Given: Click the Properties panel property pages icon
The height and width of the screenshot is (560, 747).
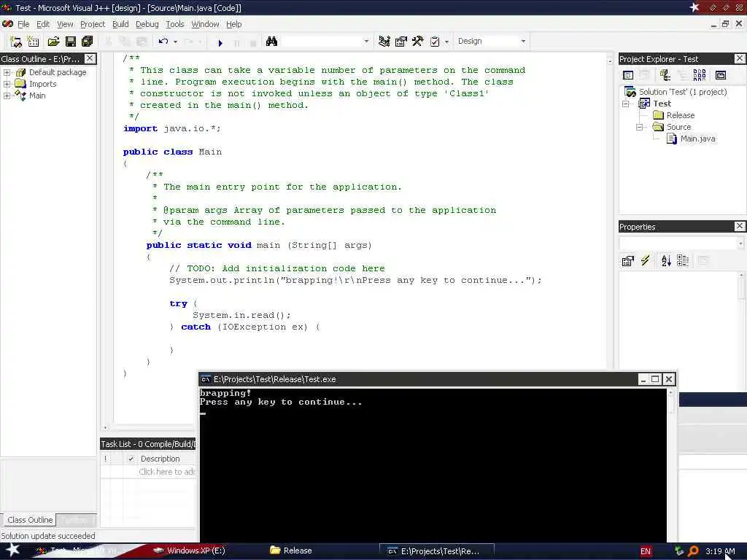Looking at the screenshot, I should click(x=628, y=260).
